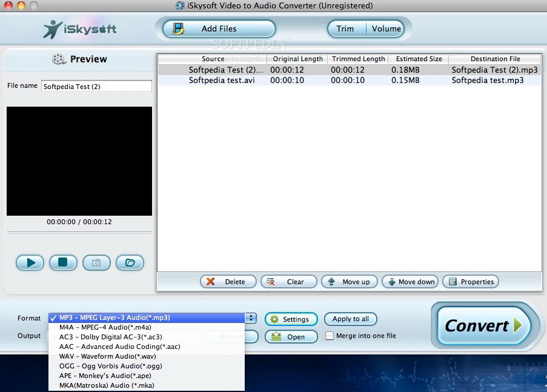547x392 pixels.
Task: Delete the selected file
Action: [228, 282]
